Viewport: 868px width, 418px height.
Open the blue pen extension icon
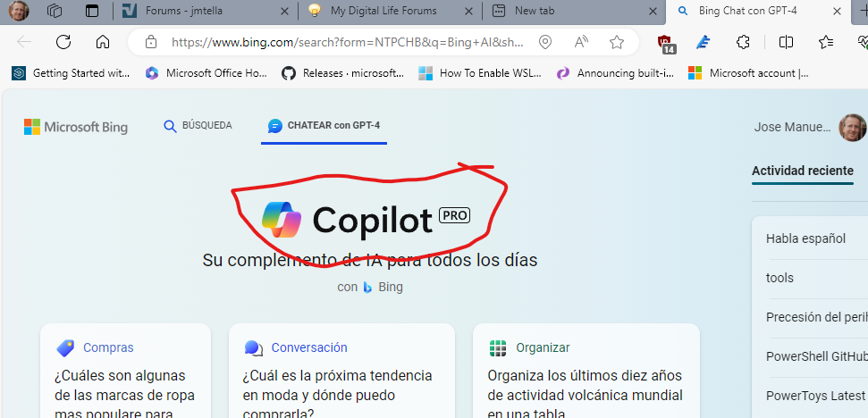[703, 42]
